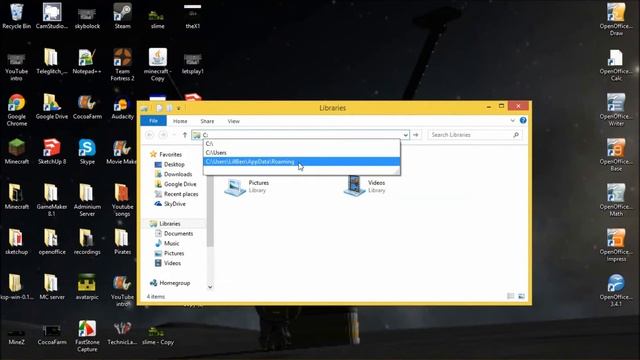Switch to the View ribbon tab
640x360 pixels.
(x=233, y=121)
